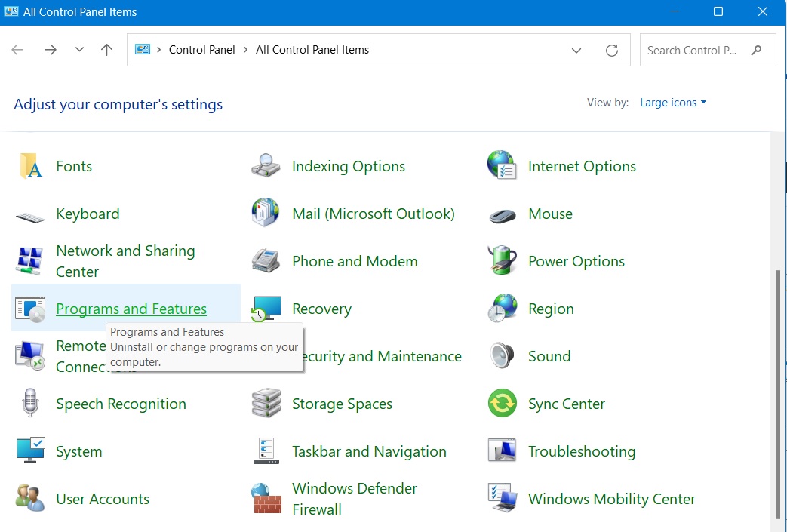Viewport: 787px width, 532px height.
Task: Open Mail (Microsoft Outlook) settings
Action: click(374, 214)
